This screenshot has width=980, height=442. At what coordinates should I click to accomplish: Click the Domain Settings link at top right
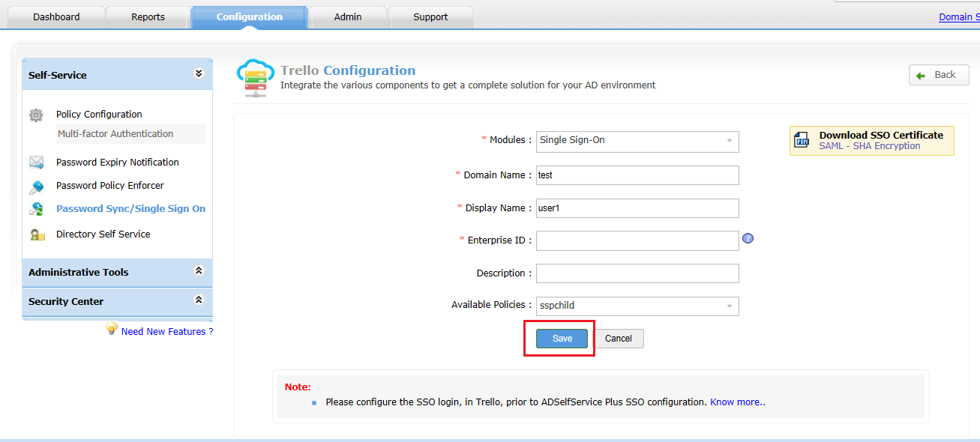click(959, 17)
